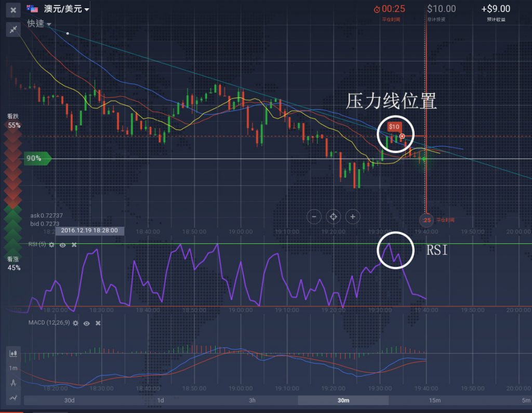Viewport: 532px width, 413px height.
Task: Open the drawing tools compass icon
Action: [x=12, y=383]
